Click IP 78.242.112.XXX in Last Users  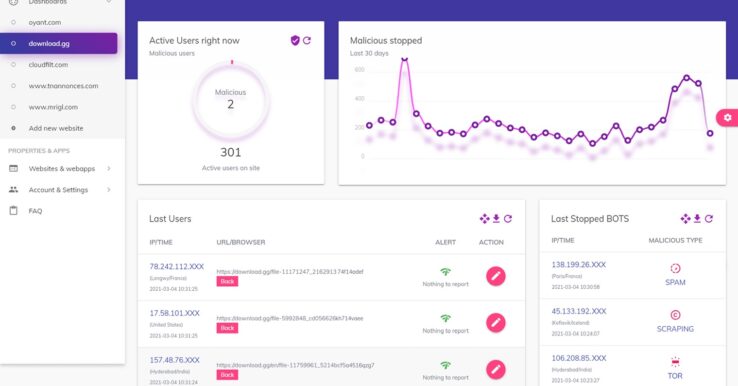176,266
